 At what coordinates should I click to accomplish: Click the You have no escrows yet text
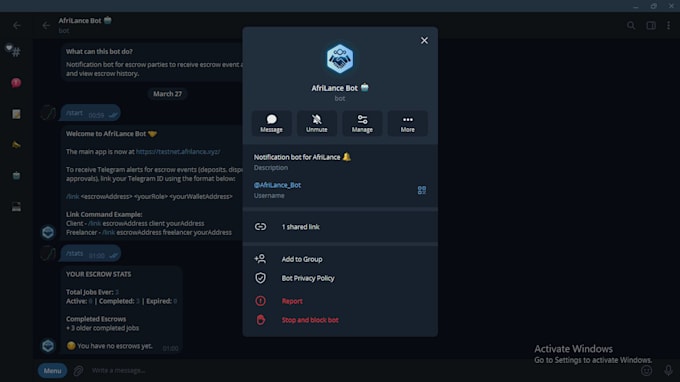click(x=114, y=346)
